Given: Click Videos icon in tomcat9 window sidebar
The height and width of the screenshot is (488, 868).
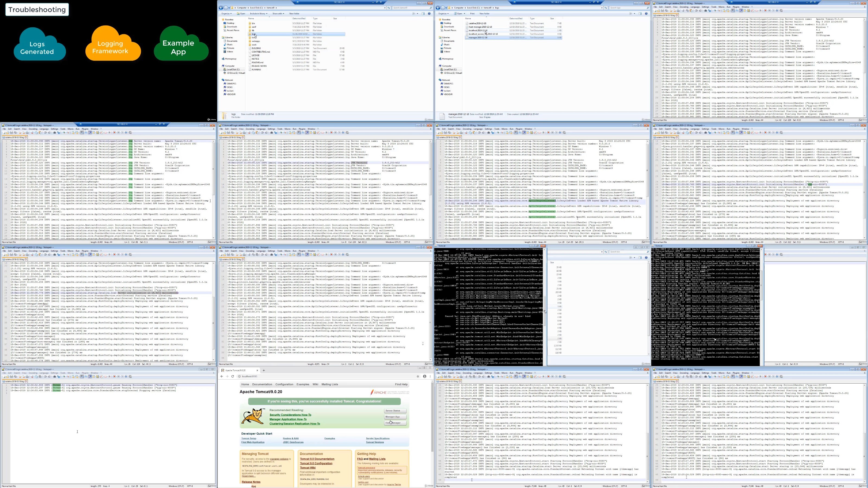Looking at the screenshot, I should 225,52.
